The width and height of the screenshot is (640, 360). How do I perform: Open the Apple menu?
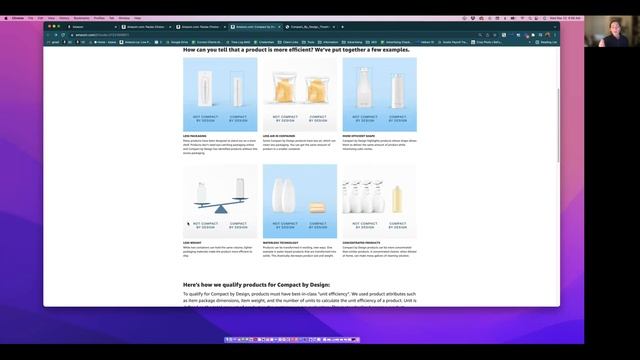click(6, 18)
